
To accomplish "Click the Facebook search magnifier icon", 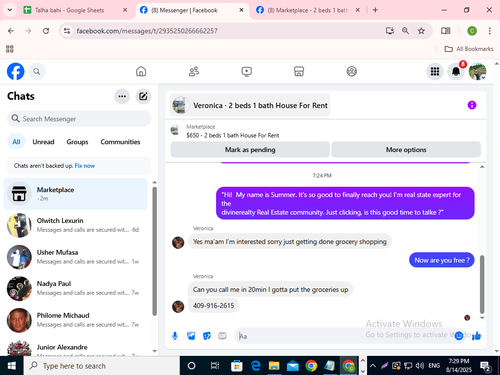I will tap(37, 71).
